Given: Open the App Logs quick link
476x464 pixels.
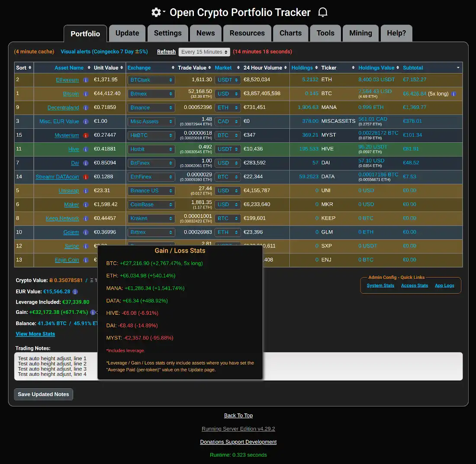Looking at the screenshot, I should [444, 286].
